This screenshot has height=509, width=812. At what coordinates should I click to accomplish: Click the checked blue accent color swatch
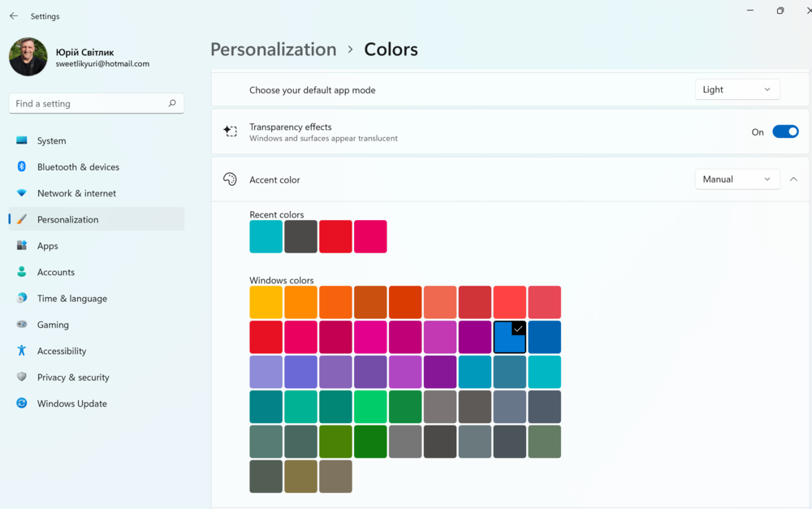pyautogui.click(x=509, y=337)
